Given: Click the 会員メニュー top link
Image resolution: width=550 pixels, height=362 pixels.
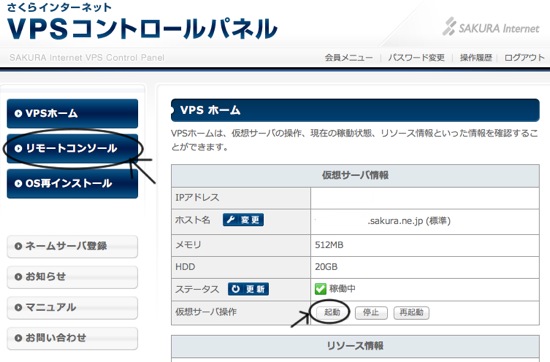Looking at the screenshot, I should pyautogui.click(x=349, y=58).
